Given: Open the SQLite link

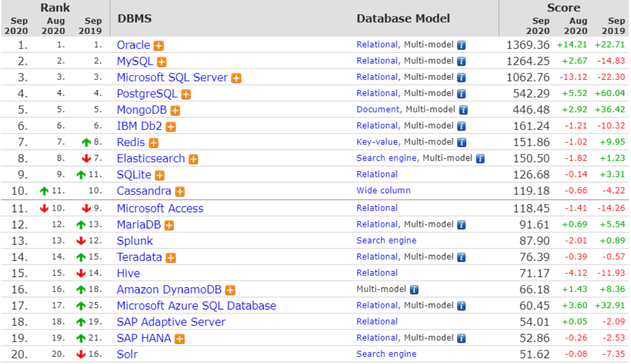Looking at the screenshot, I should click(134, 174).
